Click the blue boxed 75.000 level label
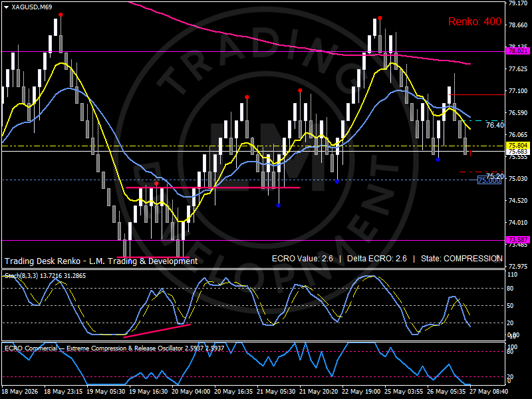Image resolution: width=532 pixels, height=399 pixels. (489, 180)
